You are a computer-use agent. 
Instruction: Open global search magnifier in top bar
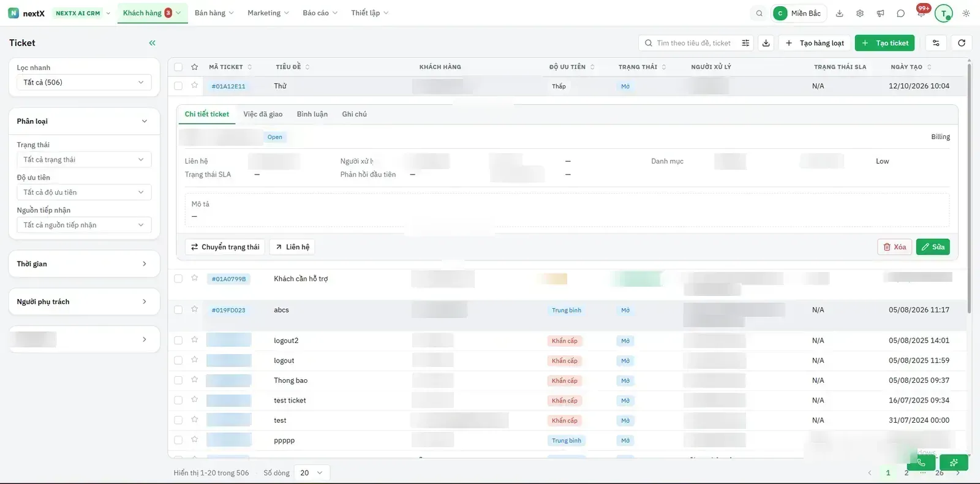pyautogui.click(x=759, y=13)
